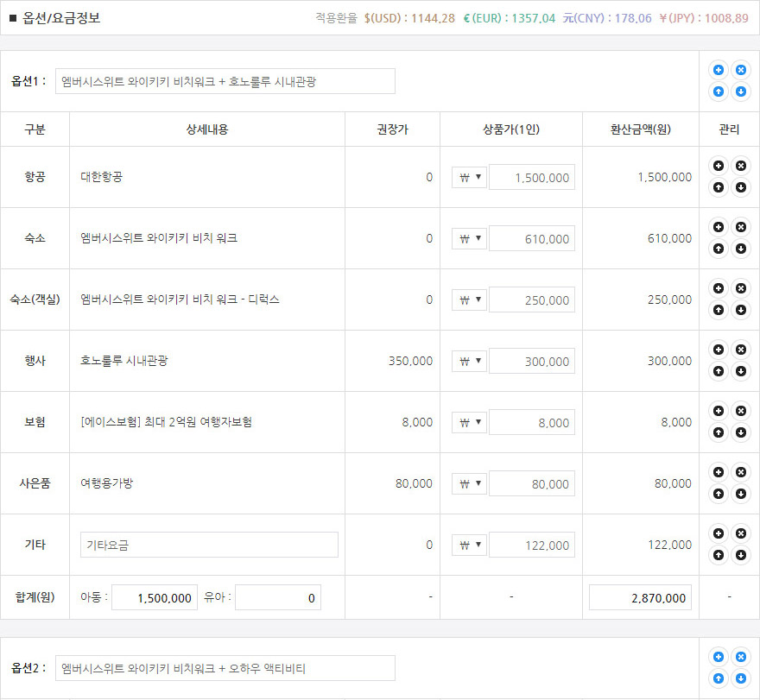
Task: Move the 항공 row down
Action: click(x=741, y=187)
